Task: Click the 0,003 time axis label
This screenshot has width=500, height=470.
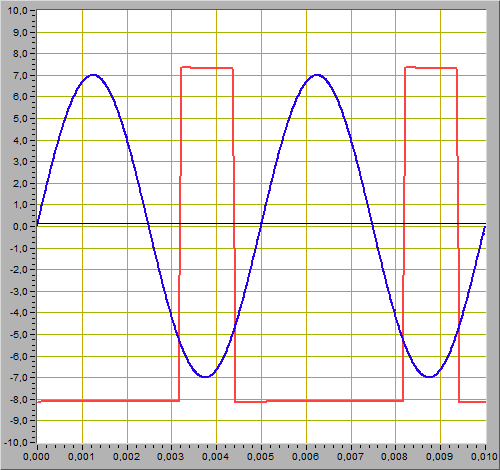Action: click(x=171, y=457)
